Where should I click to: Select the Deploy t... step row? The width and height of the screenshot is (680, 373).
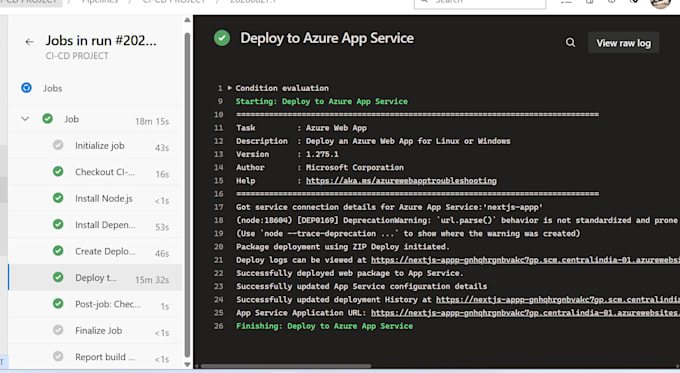95,278
